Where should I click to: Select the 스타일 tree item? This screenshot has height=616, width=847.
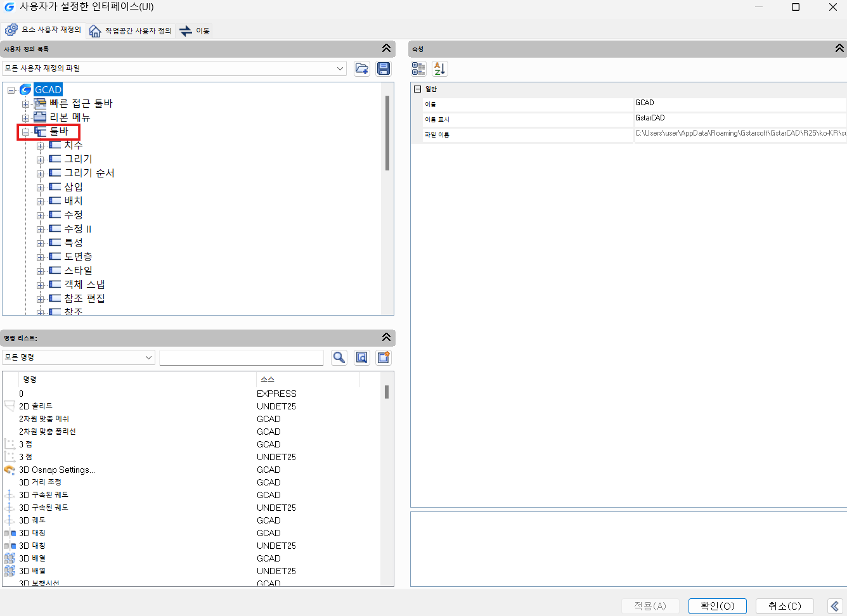pyautogui.click(x=78, y=271)
